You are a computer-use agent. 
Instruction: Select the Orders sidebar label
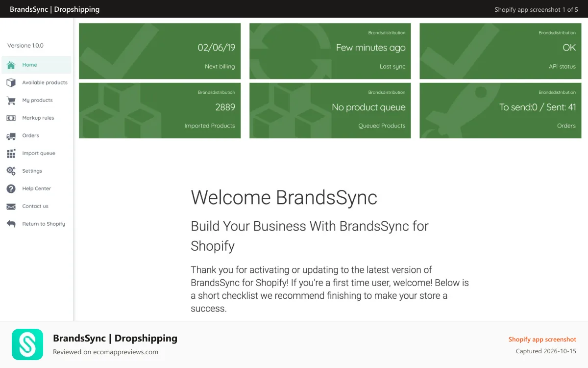click(x=30, y=135)
